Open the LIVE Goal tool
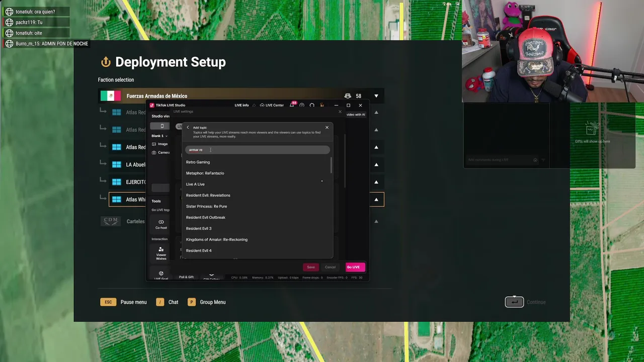Screen dimensions: 644x362 click(161, 276)
